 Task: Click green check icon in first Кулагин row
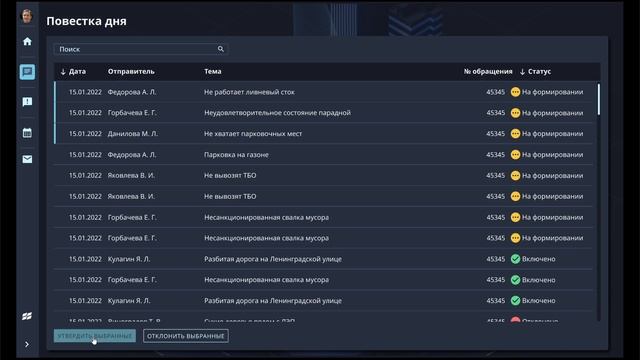(x=516, y=259)
